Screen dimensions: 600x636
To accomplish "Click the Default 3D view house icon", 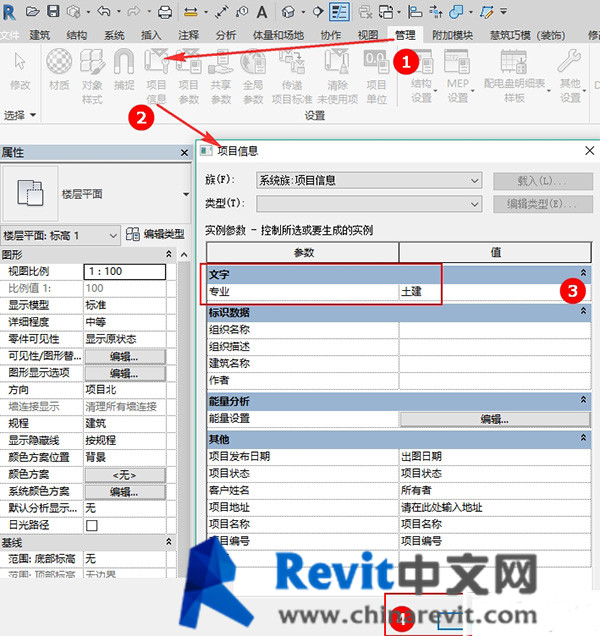I will click(x=288, y=12).
